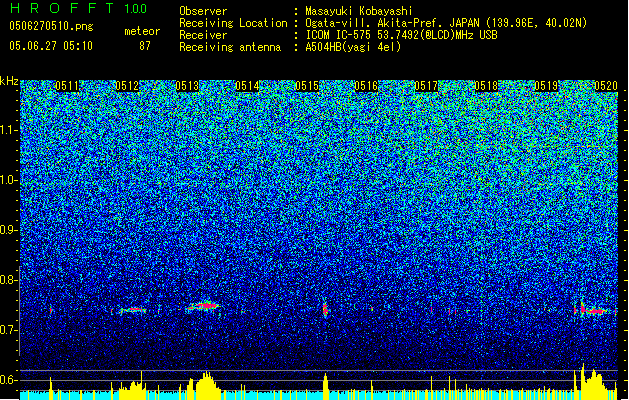Click the 0.8 frequency axis label
The height and width of the screenshot is (400, 629).
(x=9, y=280)
